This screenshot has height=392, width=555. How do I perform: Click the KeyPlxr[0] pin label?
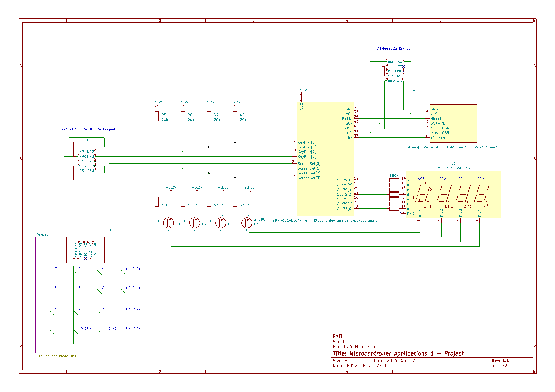(307, 142)
